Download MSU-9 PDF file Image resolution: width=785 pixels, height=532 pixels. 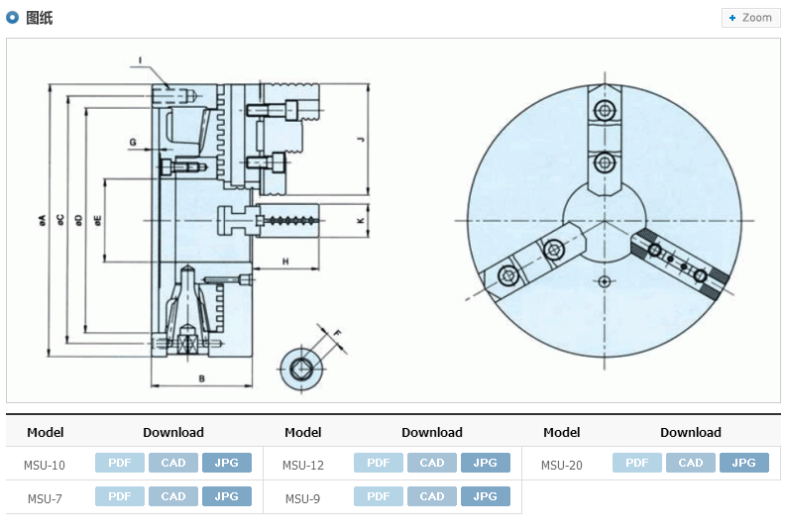379,496
